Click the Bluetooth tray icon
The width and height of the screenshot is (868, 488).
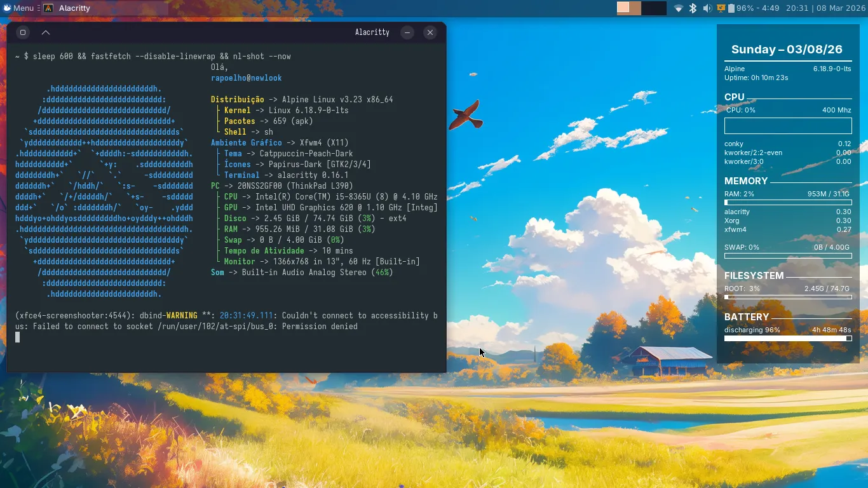[x=693, y=8]
